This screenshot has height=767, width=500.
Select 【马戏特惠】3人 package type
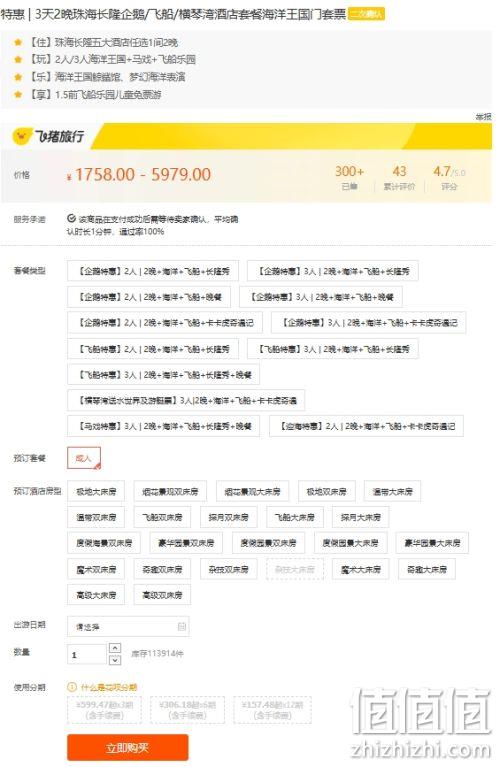click(x=166, y=426)
